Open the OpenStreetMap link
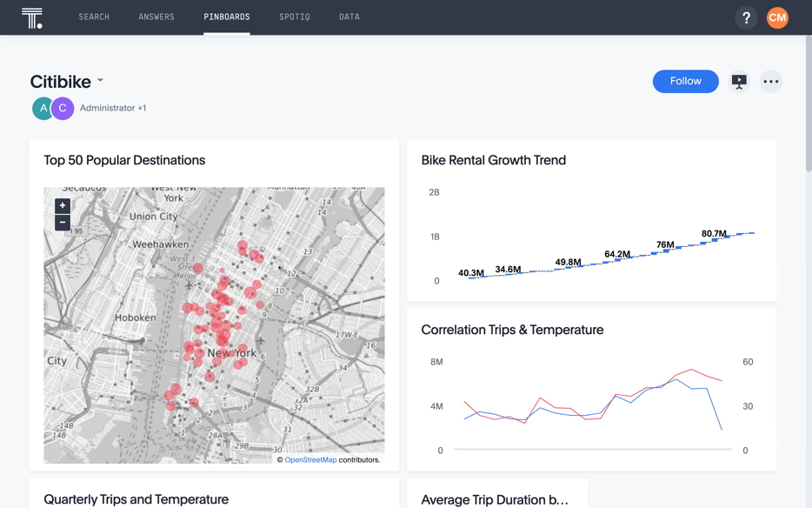The width and height of the screenshot is (812, 508). pos(310,460)
